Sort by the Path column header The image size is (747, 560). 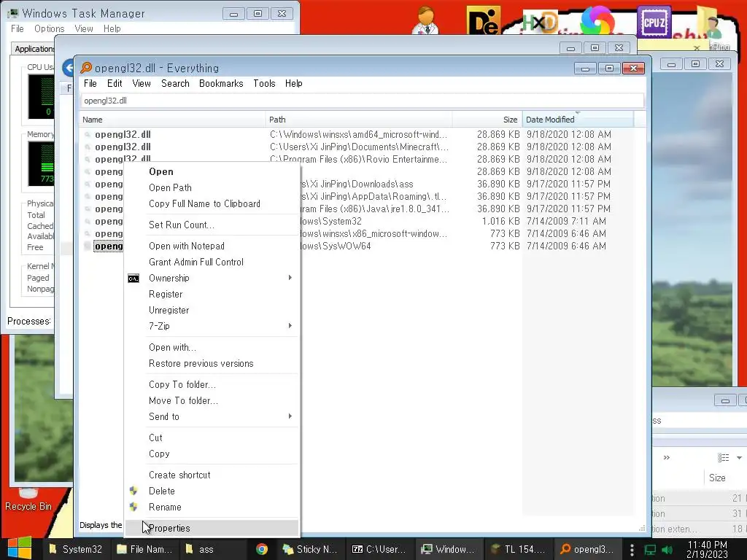pyautogui.click(x=359, y=120)
